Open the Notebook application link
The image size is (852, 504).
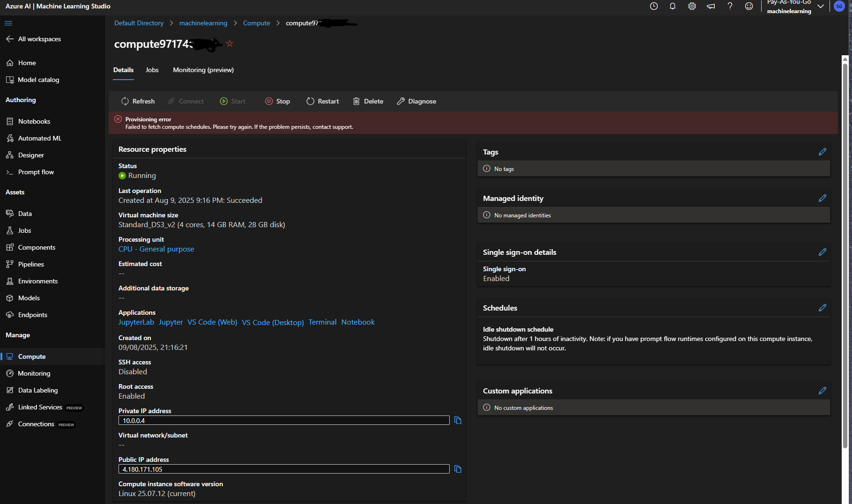pos(358,322)
